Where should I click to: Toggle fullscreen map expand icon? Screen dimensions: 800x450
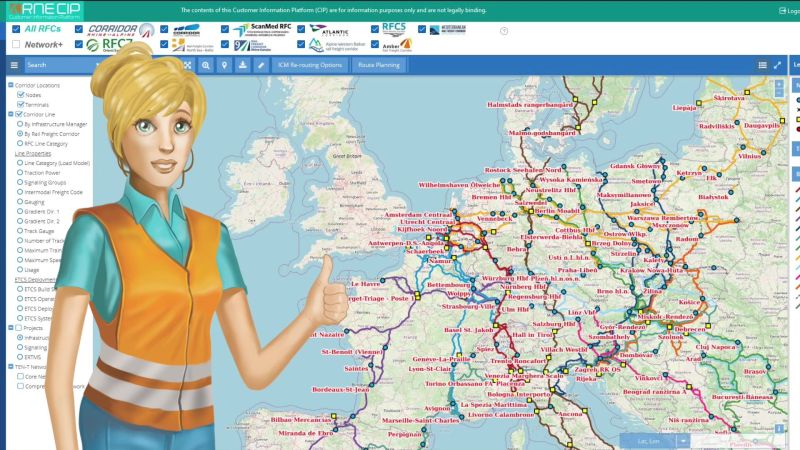coord(778,65)
